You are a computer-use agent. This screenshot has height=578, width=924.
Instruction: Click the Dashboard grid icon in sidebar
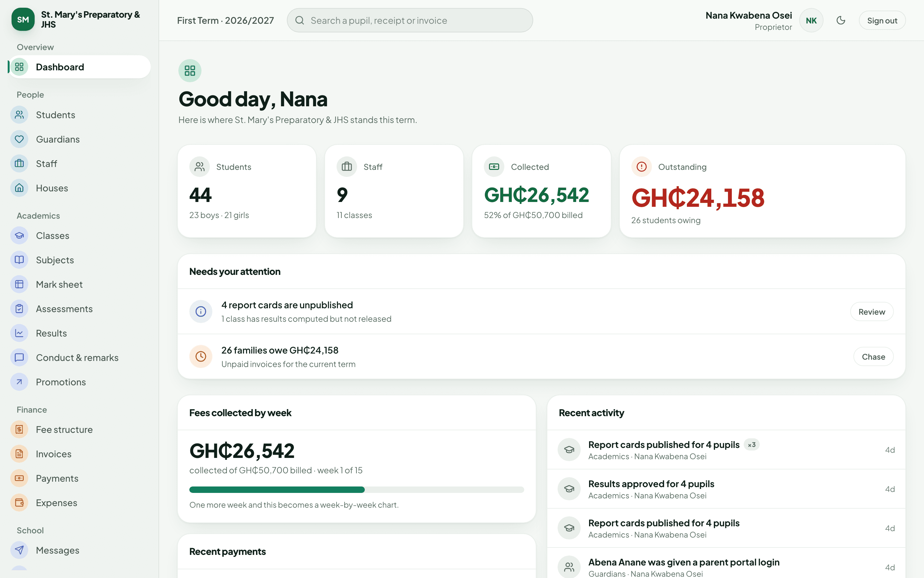coord(19,67)
